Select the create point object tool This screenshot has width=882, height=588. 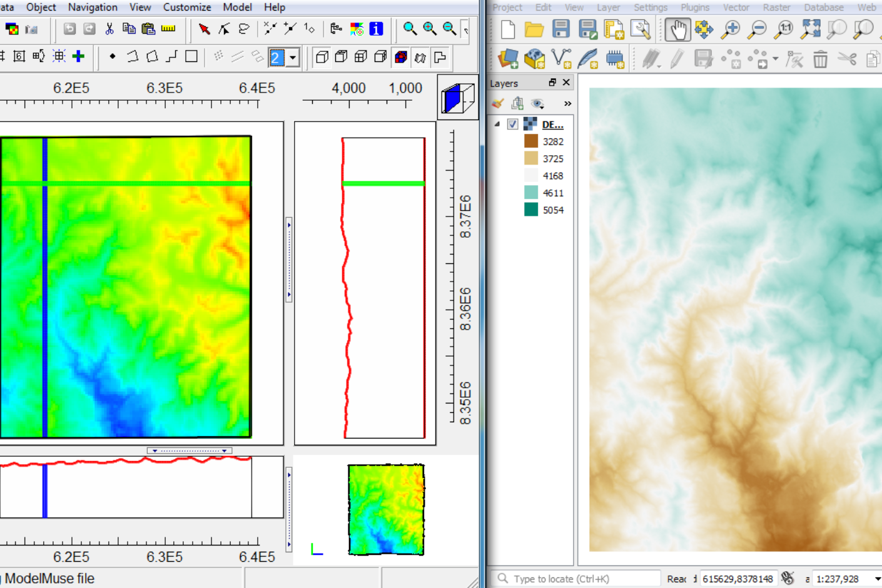pyautogui.click(x=113, y=57)
